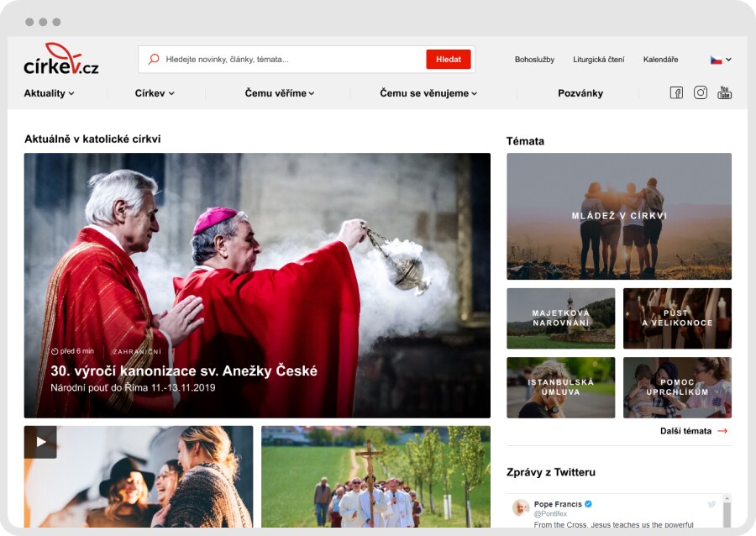Open the Čemu věříme dropdown
756x536 pixels.
point(280,93)
